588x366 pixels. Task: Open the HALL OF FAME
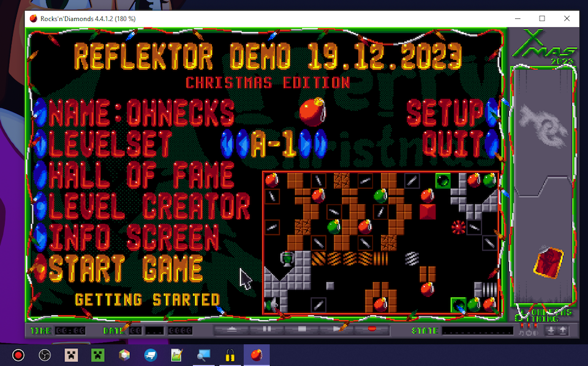tap(141, 175)
